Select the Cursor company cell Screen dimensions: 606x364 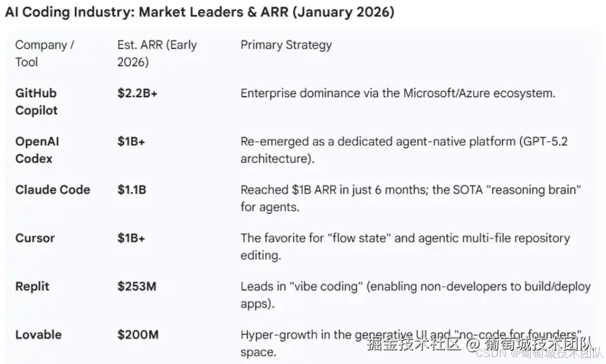[35, 238]
